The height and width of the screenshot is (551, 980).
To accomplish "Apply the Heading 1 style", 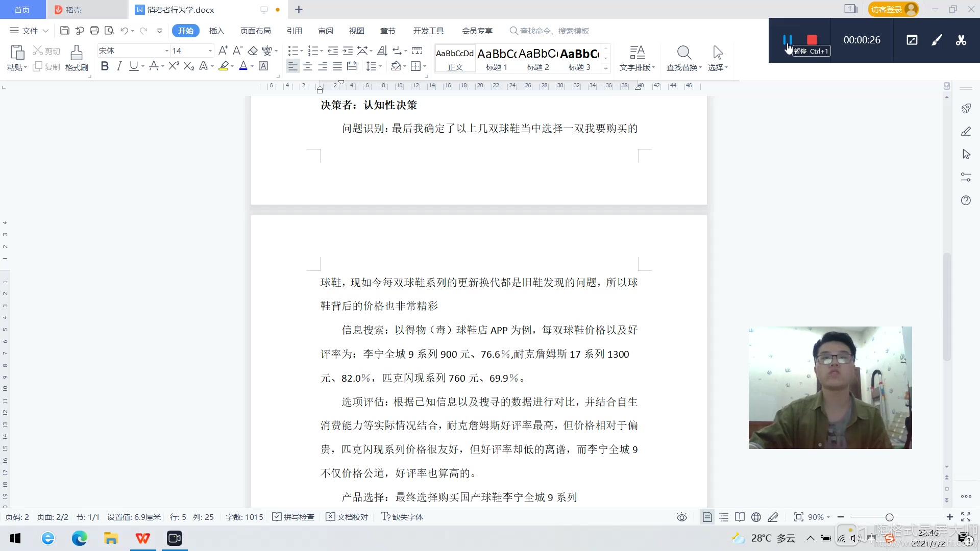I will pyautogui.click(x=496, y=58).
